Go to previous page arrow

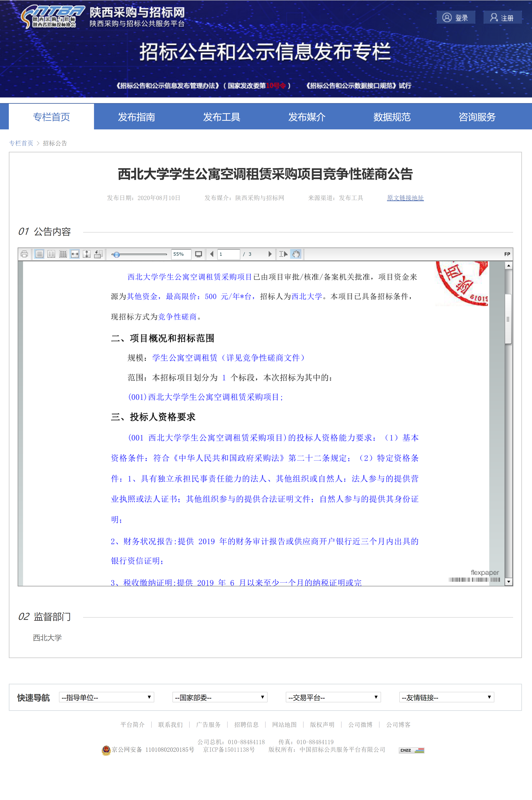(x=212, y=254)
